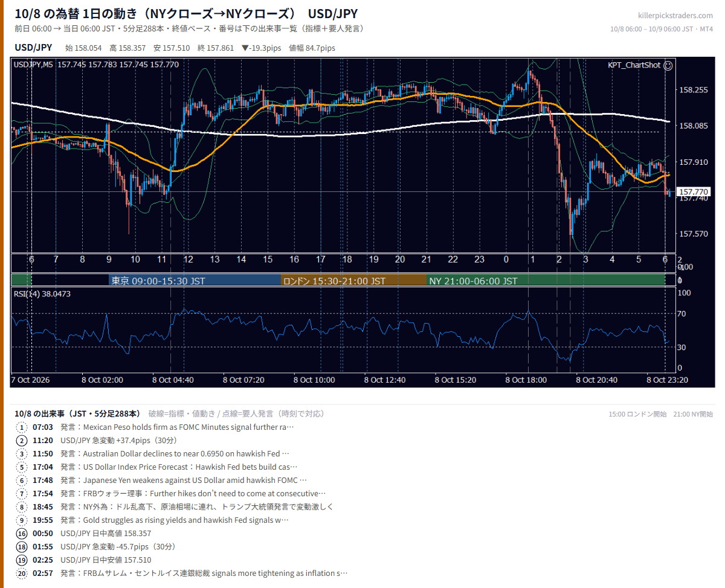Click the USD/JPY 急変動 +37.4pips event text
Image resolution: width=725 pixels, height=588 pixels.
click(x=118, y=440)
